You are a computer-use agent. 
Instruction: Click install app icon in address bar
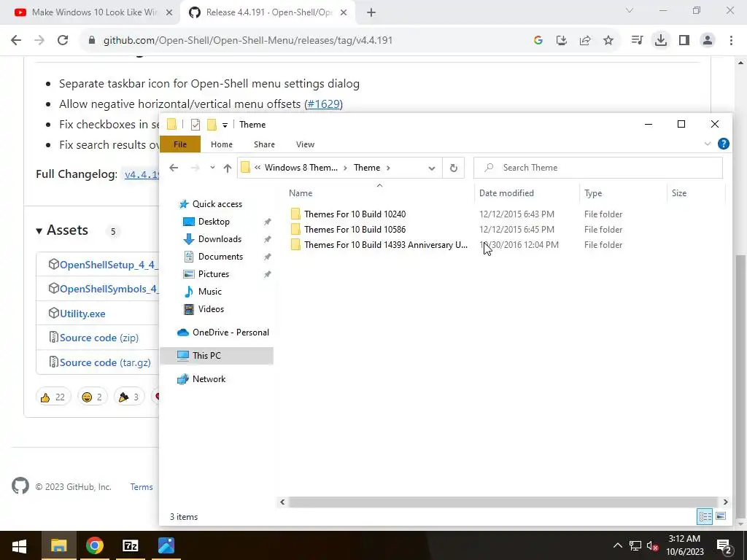562,41
